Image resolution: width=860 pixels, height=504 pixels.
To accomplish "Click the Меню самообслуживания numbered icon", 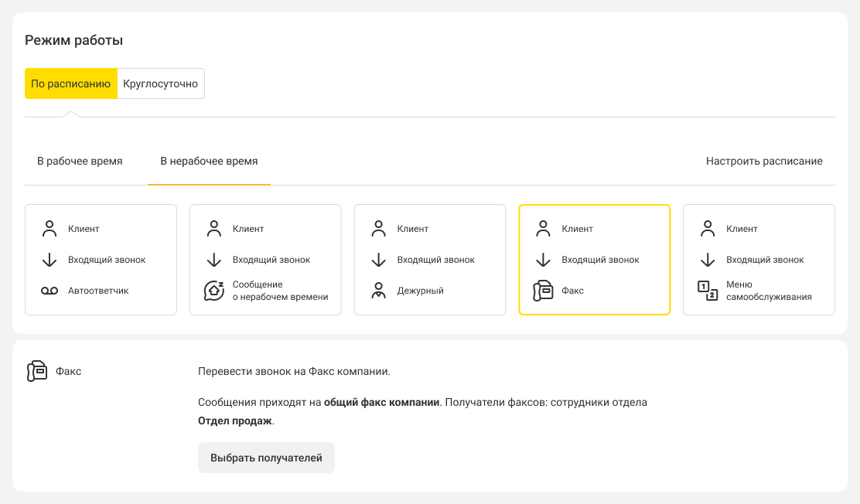I will click(x=708, y=291).
